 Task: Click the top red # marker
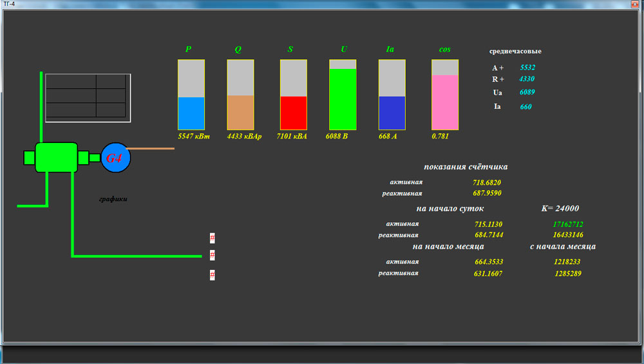212,238
